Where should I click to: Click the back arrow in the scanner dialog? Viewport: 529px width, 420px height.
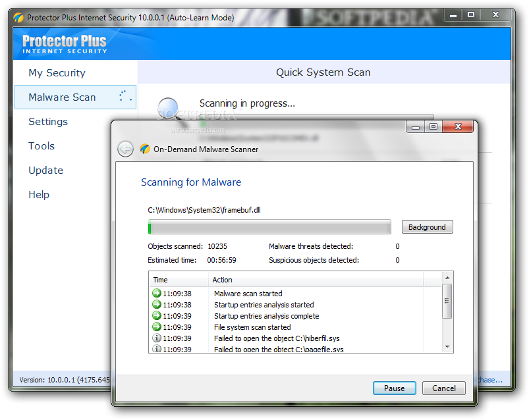(x=126, y=149)
